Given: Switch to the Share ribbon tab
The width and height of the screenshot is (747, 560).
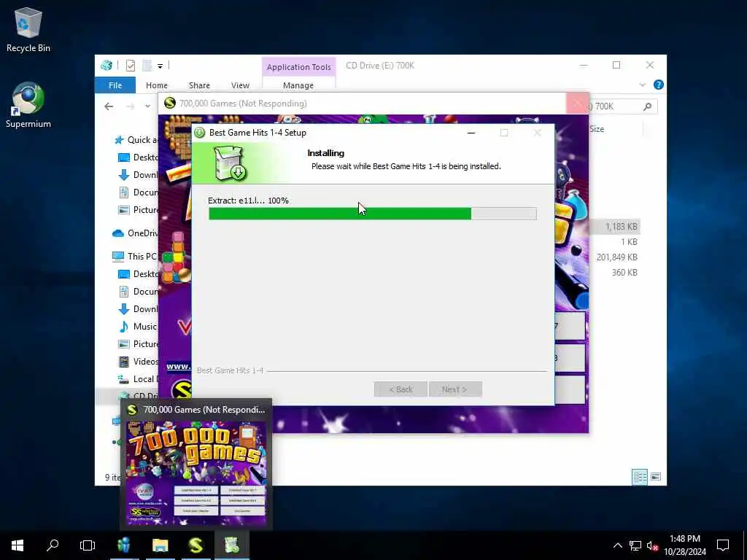Looking at the screenshot, I should [199, 85].
